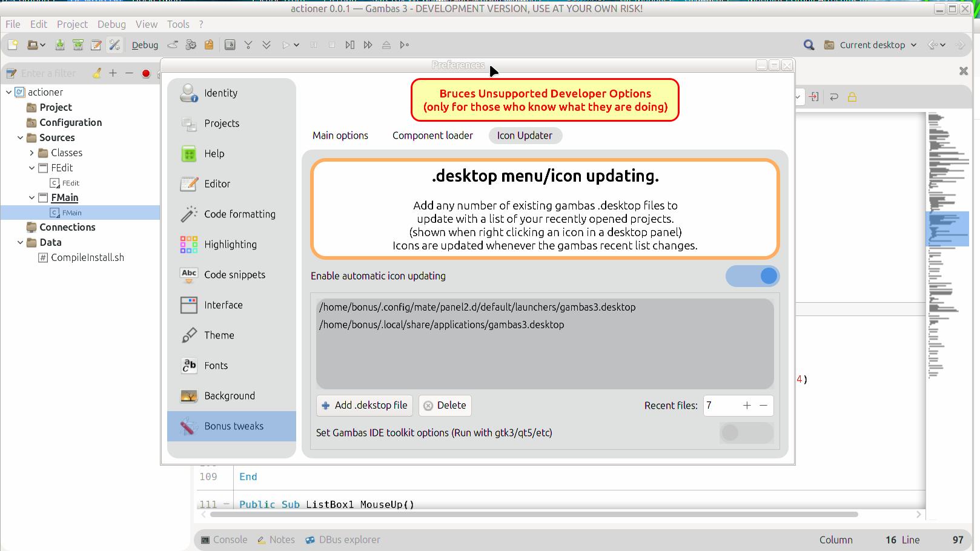This screenshot has width=980, height=551.
Task: Increase Recent files count with plus
Action: [747, 406]
